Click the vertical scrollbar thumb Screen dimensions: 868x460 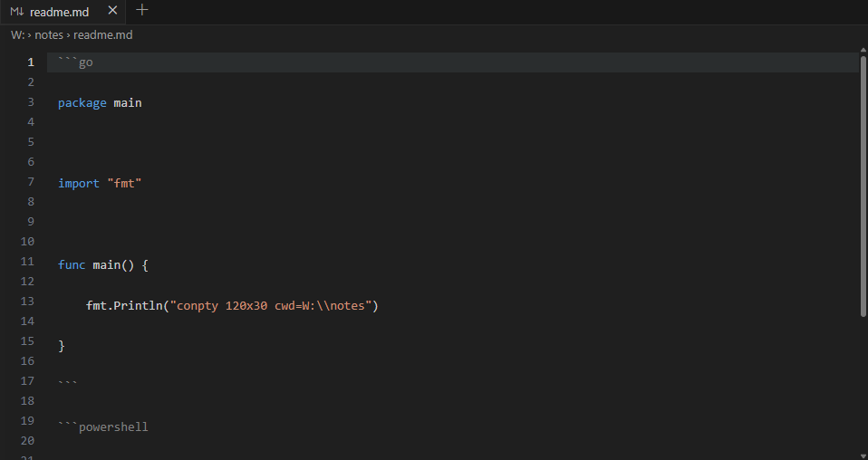[863, 186]
